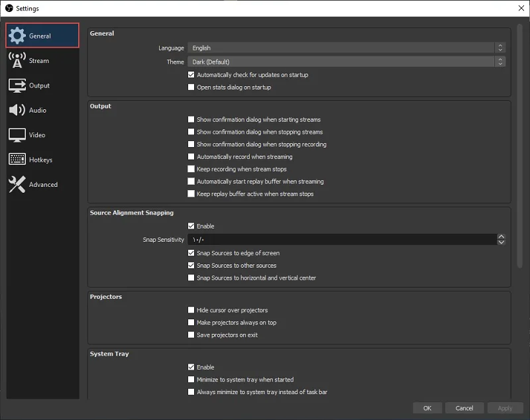This screenshot has width=530, height=420.
Task: Open Hotkeys keyboard icon
Action: [x=17, y=159]
